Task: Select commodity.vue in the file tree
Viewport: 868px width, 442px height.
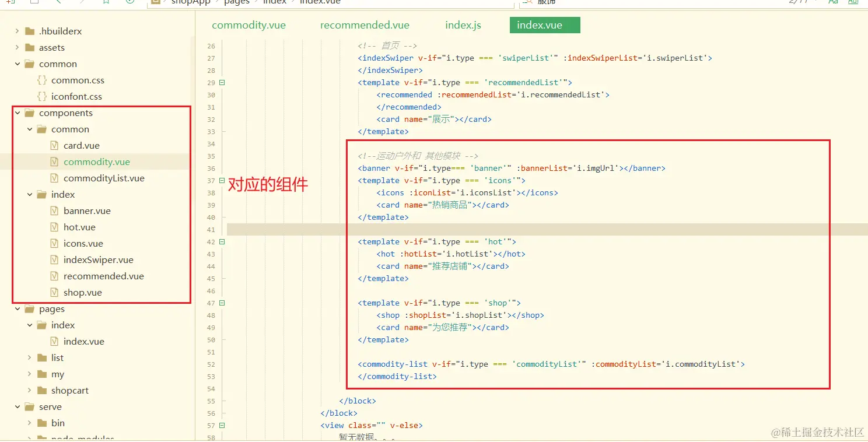Action: pyautogui.click(x=97, y=162)
